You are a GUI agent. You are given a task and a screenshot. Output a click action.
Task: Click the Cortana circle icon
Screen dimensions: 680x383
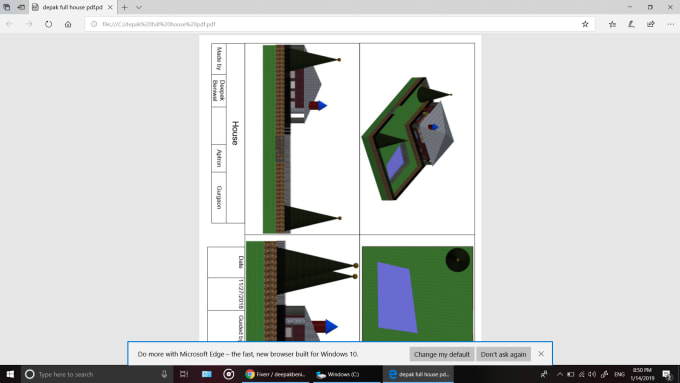tap(29, 374)
